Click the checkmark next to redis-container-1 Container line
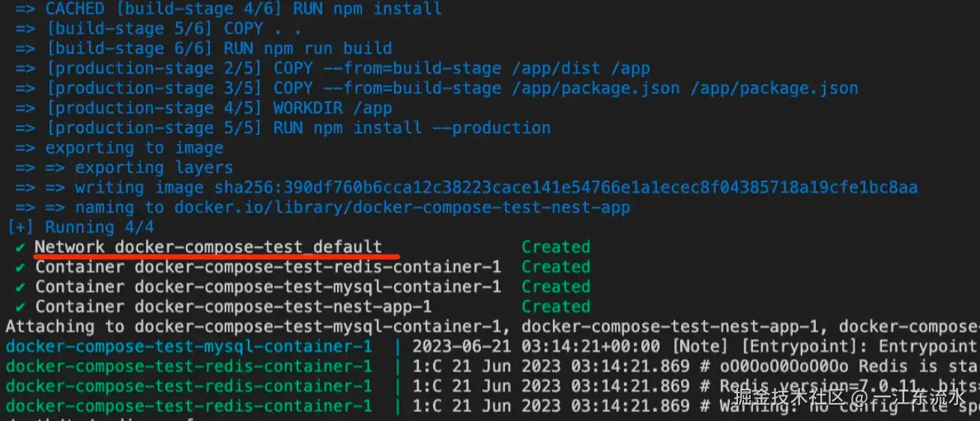Viewport: 980px width, 421px height. coord(19,267)
